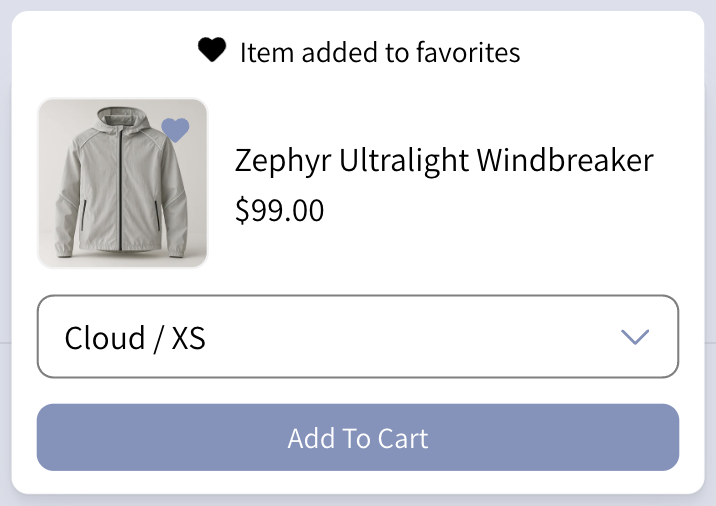
Task: Open the windbreaker product thumbnail
Action: click(x=122, y=184)
